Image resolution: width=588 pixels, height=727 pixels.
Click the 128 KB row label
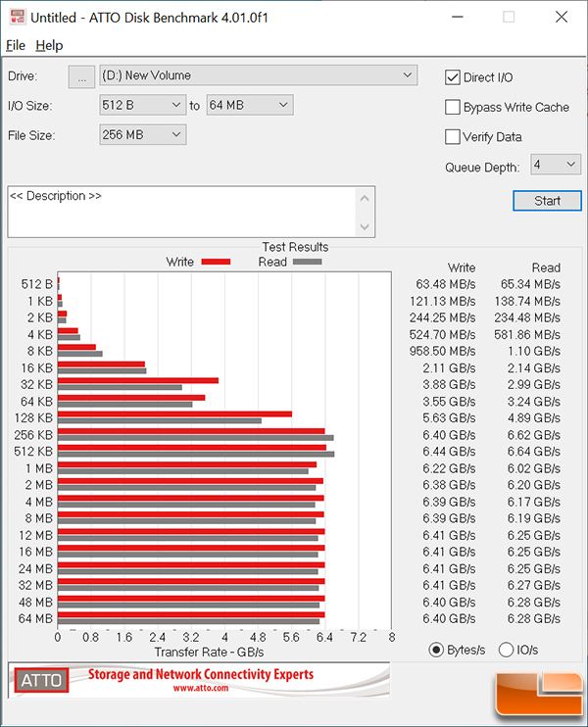(x=33, y=417)
